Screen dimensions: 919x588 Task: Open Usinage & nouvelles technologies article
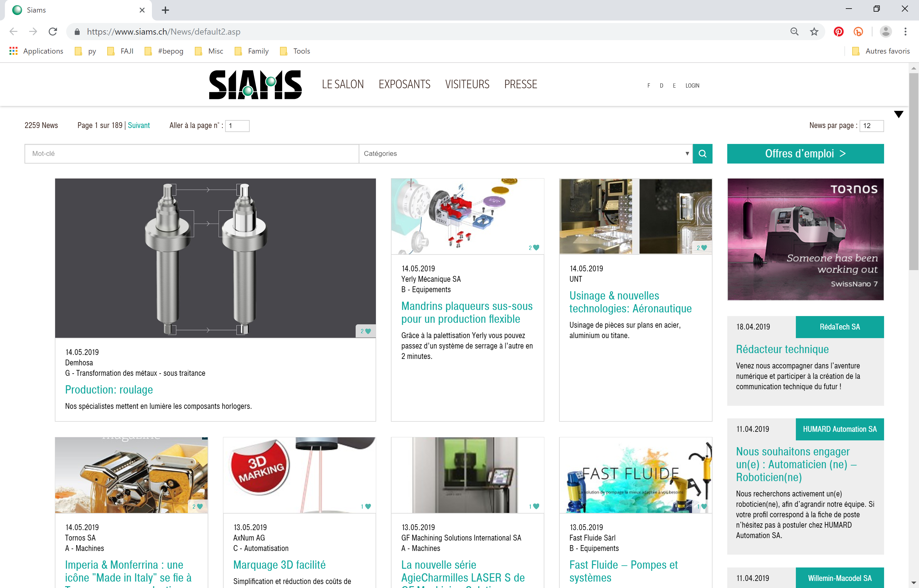click(x=630, y=302)
